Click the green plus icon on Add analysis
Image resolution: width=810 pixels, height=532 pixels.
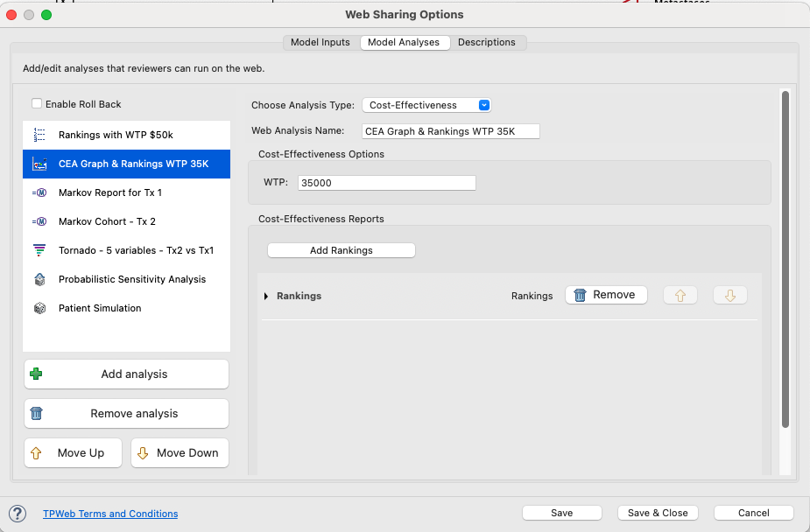tap(36, 374)
